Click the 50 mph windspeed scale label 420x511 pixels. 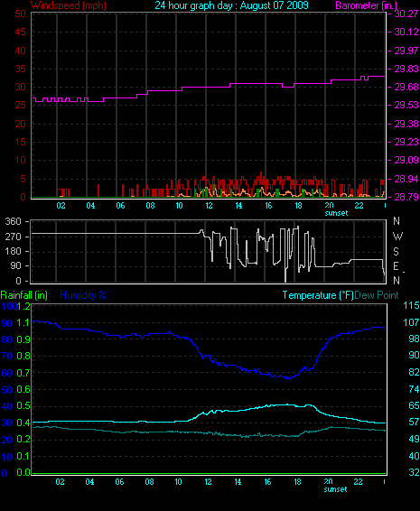click(x=20, y=14)
